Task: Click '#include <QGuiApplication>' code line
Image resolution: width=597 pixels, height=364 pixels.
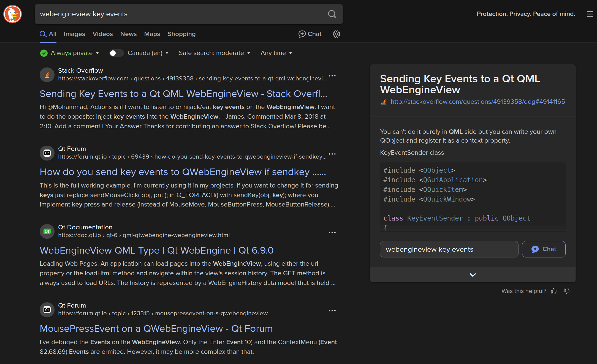Action: (435, 180)
